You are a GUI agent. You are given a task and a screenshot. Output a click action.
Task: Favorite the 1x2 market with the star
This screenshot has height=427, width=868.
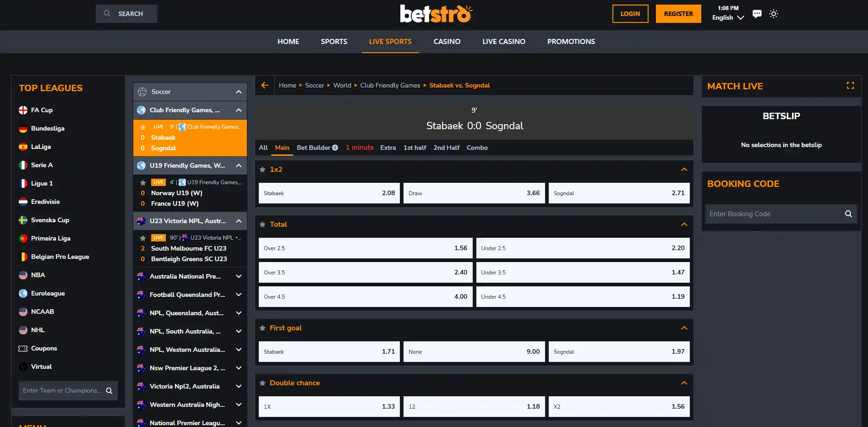262,170
